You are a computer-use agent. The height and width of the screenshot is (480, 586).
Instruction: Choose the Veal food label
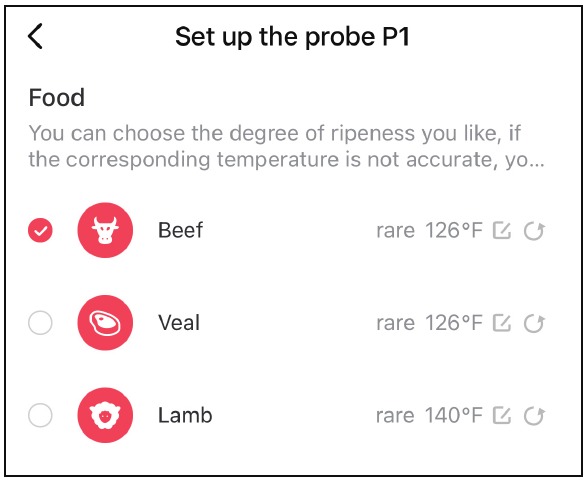(179, 323)
